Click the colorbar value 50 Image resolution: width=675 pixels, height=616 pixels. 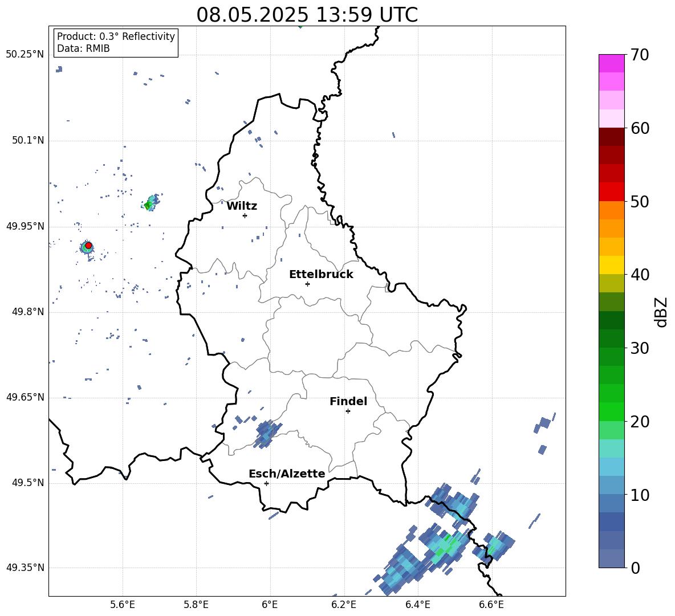pyautogui.click(x=640, y=202)
